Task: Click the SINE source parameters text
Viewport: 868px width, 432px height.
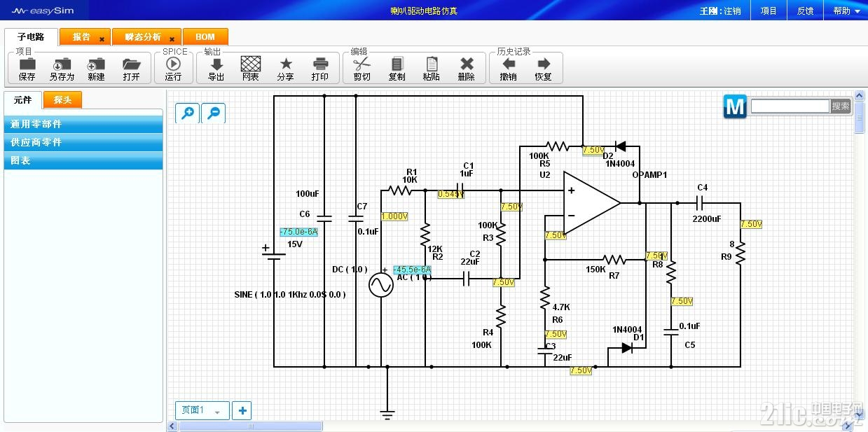Action: pyautogui.click(x=290, y=295)
